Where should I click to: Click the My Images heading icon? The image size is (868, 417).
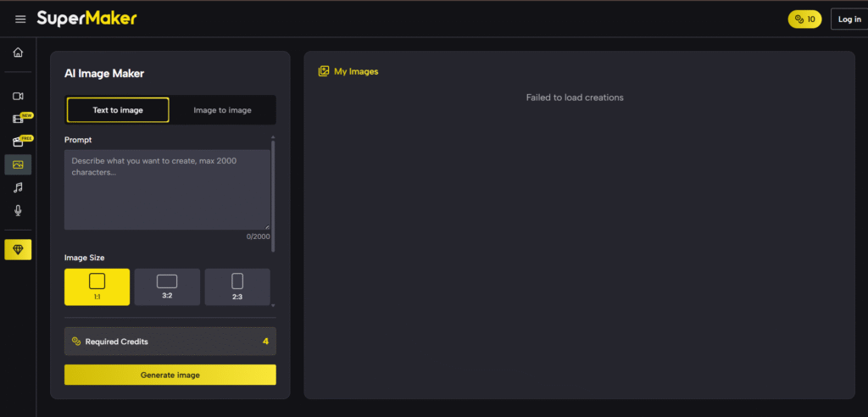click(324, 71)
